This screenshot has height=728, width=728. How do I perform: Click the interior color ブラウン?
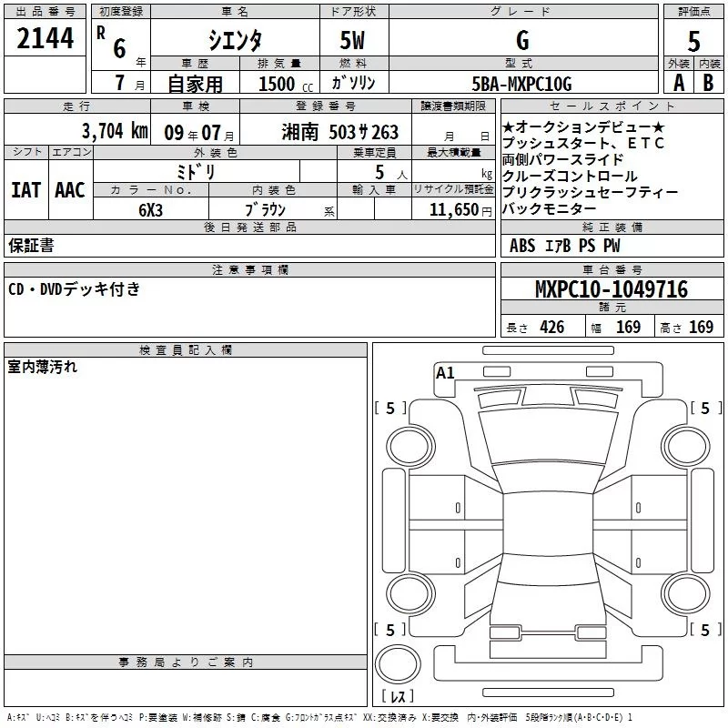click(x=265, y=210)
